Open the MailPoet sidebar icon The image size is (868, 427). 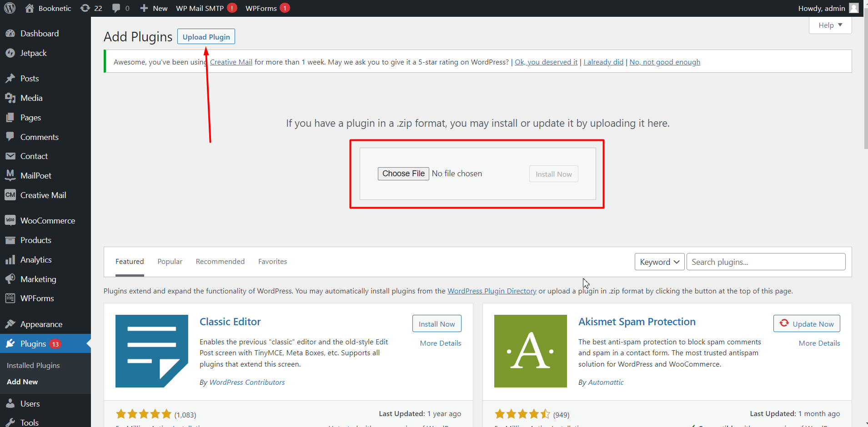(10, 175)
